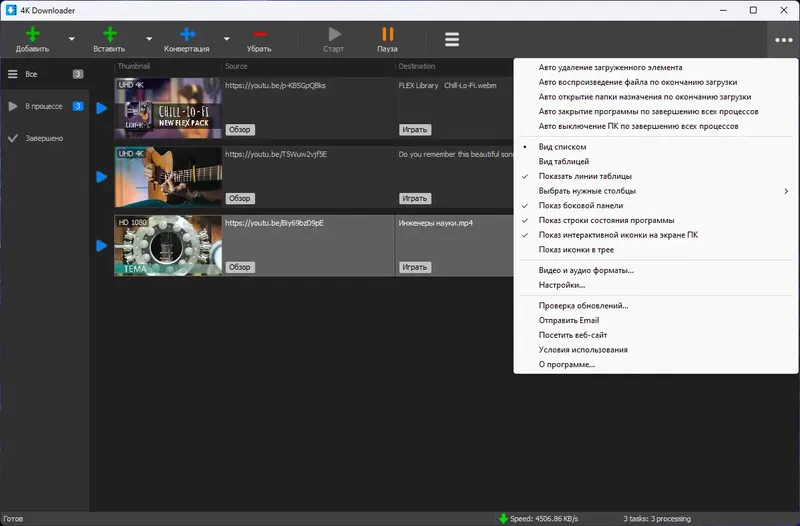The height and width of the screenshot is (526, 800).
Task: Click Обзор button in Инженеры науки row
Action: tap(240, 267)
